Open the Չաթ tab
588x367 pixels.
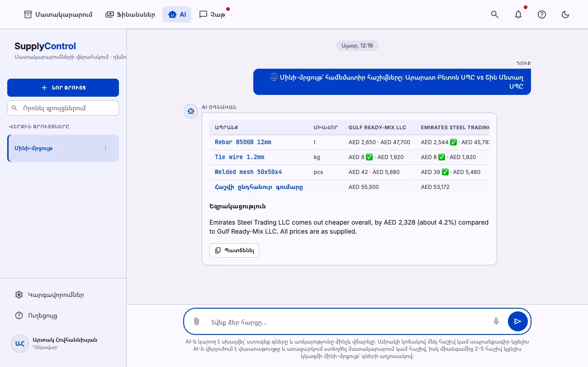point(212,14)
